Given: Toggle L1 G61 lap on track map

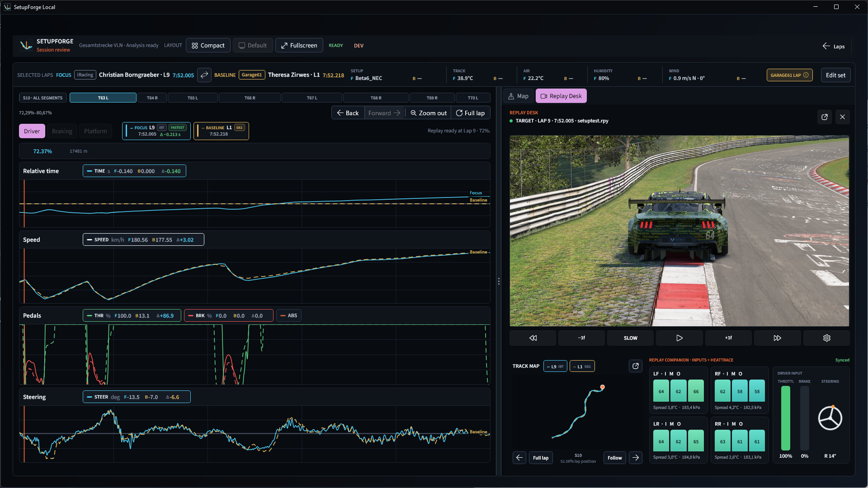Looking at the screenshot, I should (x=582, y=366).
